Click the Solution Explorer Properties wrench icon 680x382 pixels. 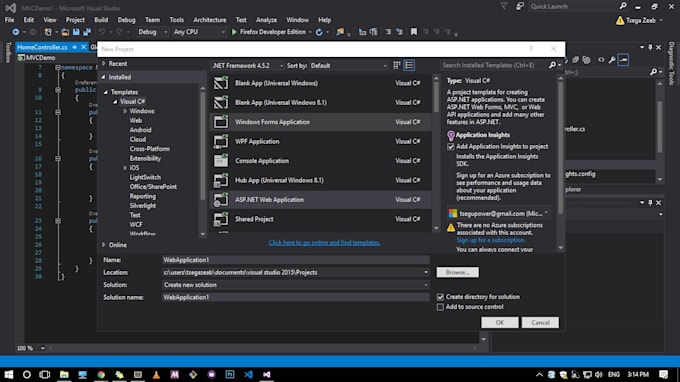pos(612,60)
